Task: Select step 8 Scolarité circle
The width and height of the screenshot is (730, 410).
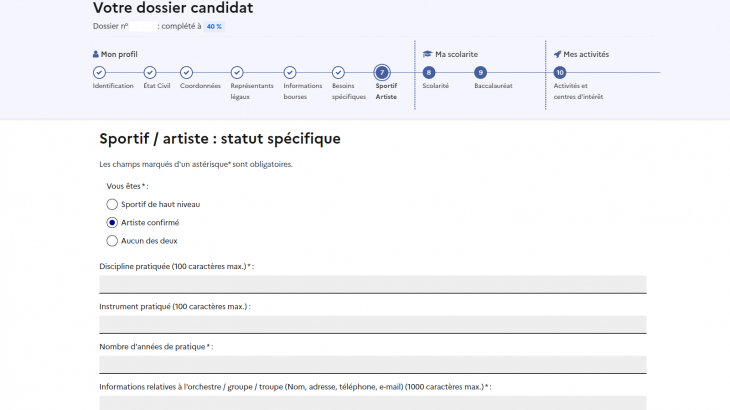Action: tap(429, 72)
